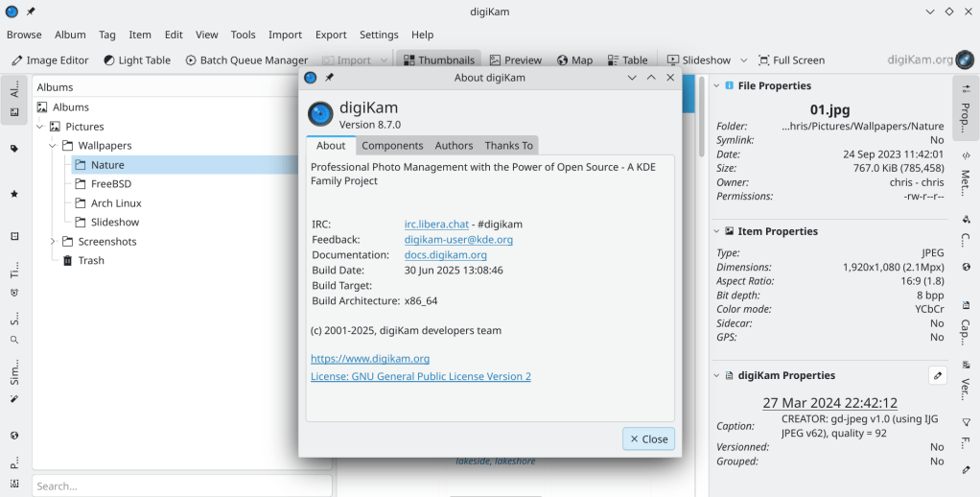Toggle the Thumbnails view button
The width and height of the screenshot is (980, 497).
pyautogui.click(x=437, y=59)
